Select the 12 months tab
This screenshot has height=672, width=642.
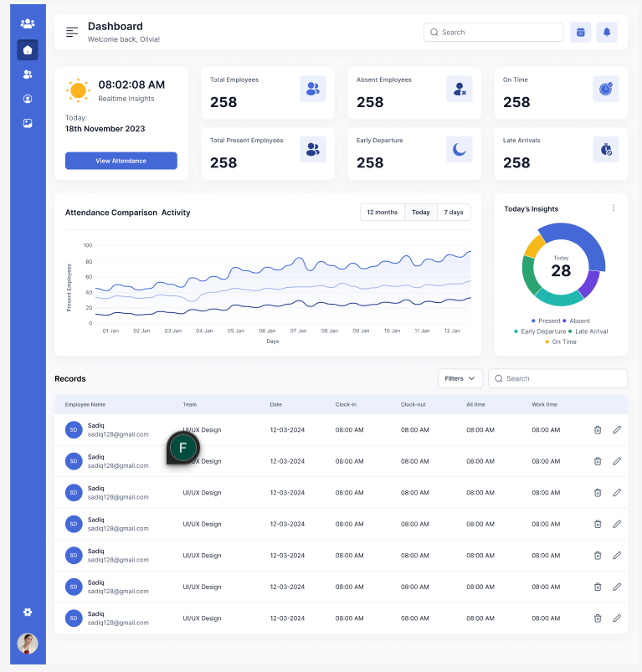pos(383,213)
